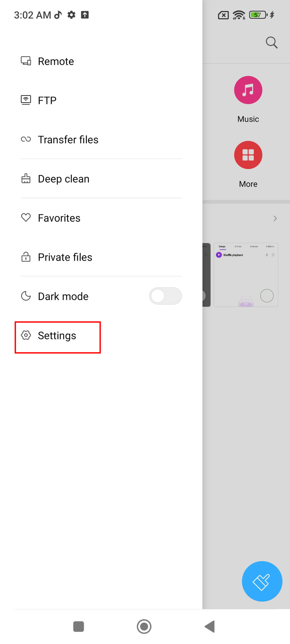Viewport: 290px width, 644px height.
Task: Tap the Dark mode moon icon
Action: [26, 296]
